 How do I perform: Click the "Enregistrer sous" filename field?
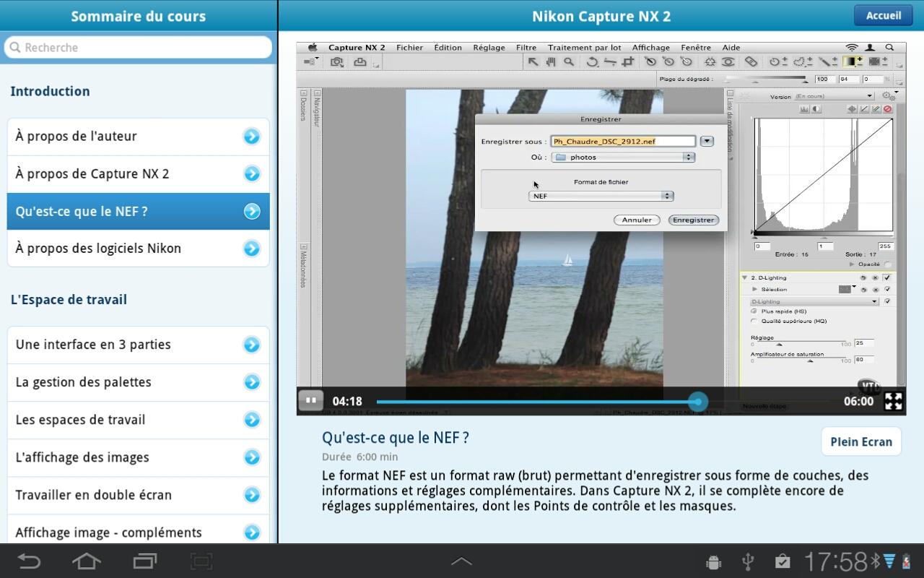[x=623, y=142]
